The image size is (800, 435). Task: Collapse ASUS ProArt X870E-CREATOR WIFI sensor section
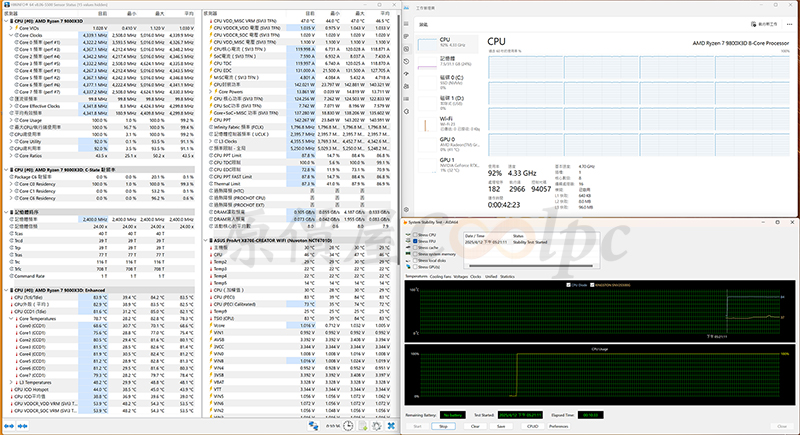[x=204, y=240]
